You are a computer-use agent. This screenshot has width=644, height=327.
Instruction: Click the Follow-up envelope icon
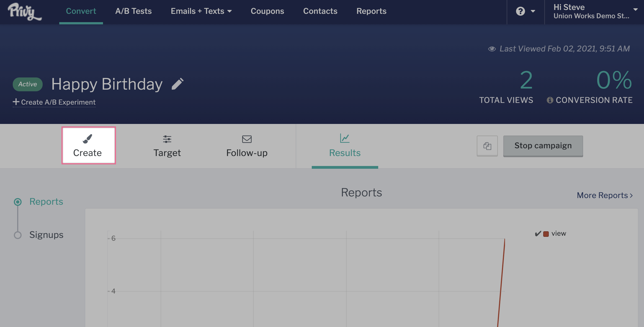tap(247, 139)
